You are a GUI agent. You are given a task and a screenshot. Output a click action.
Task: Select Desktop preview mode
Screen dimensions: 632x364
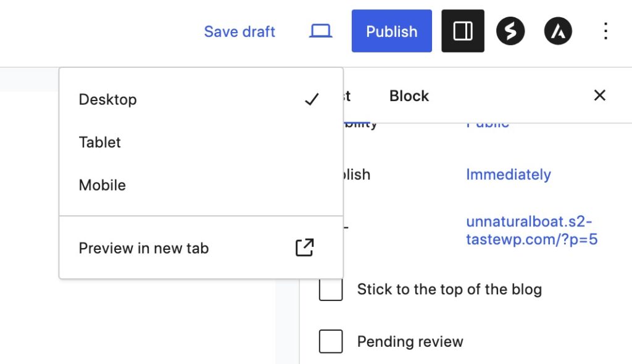(x=108, y=99)
